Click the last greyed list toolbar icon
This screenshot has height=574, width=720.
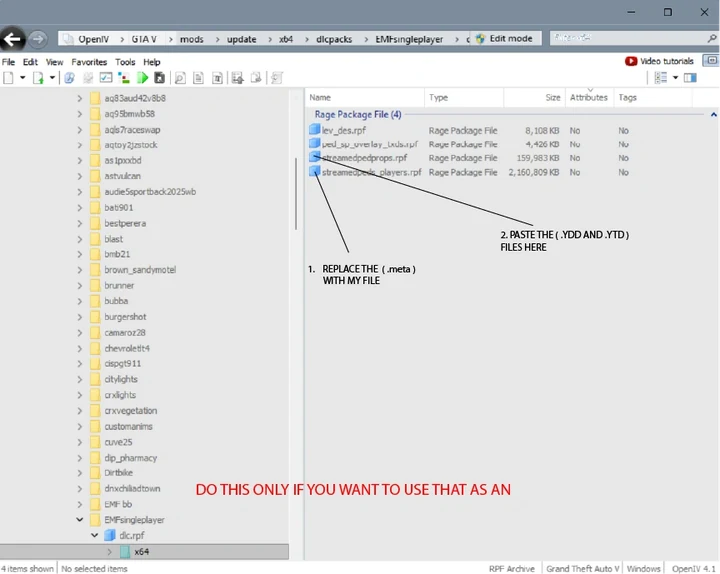point(276,78)
